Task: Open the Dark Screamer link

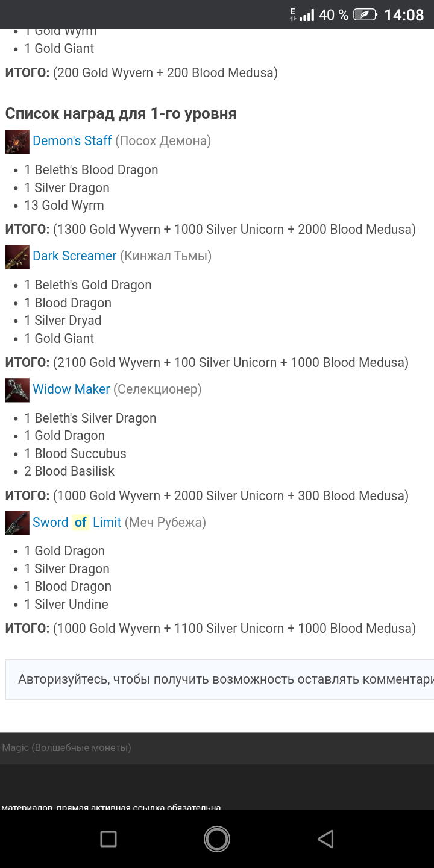Action: [74, 256]
